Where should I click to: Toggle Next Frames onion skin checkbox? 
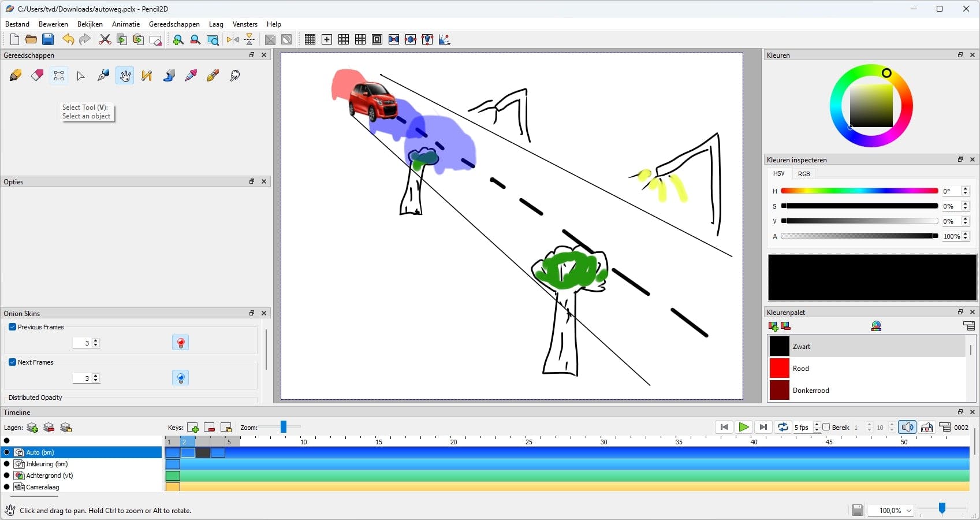[x=12, y=362]
